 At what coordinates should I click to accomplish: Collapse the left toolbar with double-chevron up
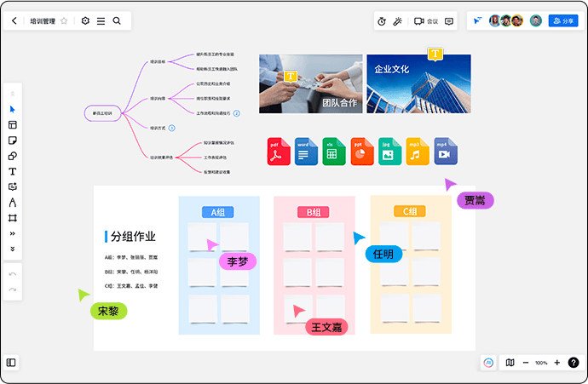13,94
